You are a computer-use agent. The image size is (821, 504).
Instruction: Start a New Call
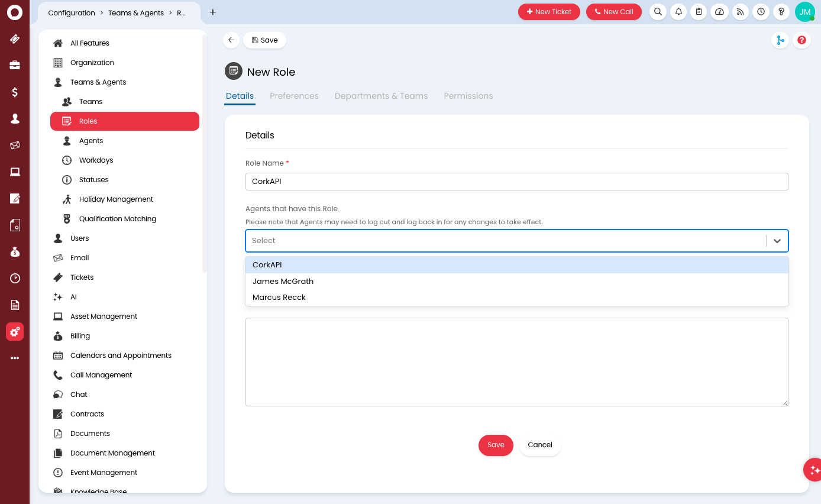pos(614,12)
